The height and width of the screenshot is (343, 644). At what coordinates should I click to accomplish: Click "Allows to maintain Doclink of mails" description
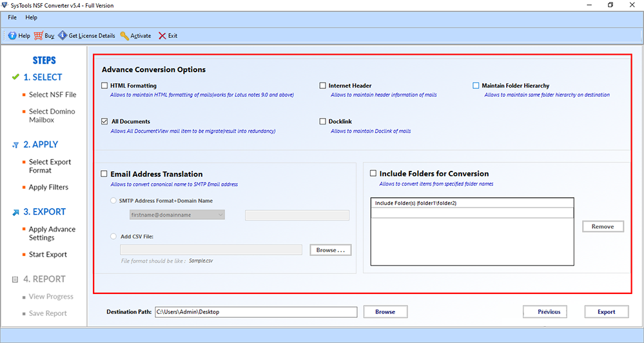[x=371, y=131]
